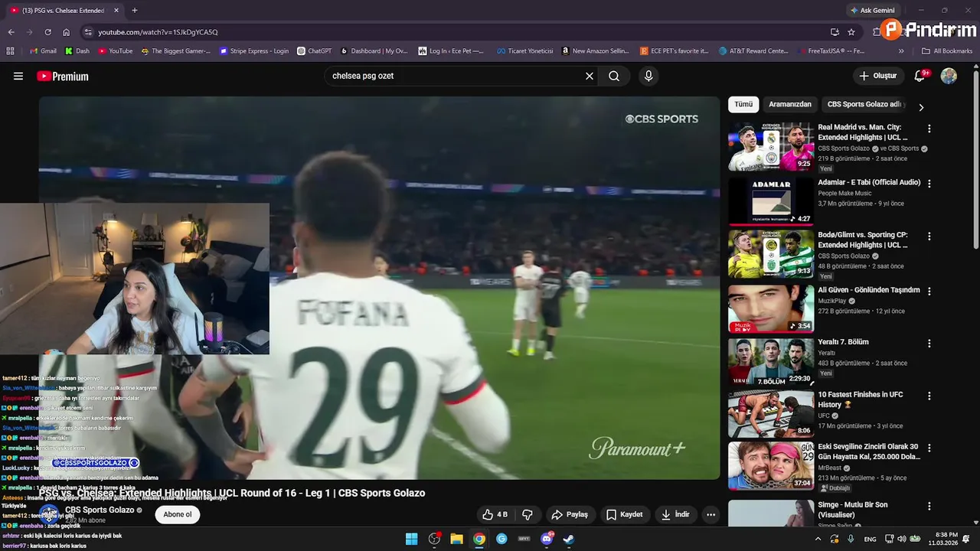Click the Oluştur create button
The width and height of the screenshot is (980, 551).
tap(878, 76)
